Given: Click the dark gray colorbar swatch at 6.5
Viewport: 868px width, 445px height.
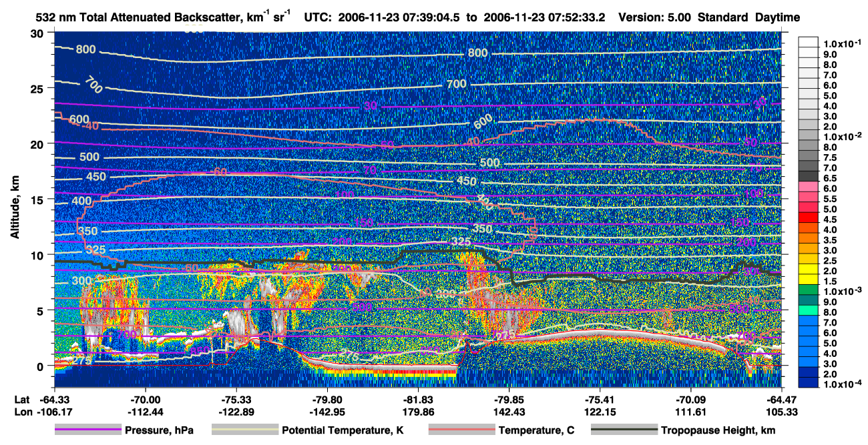Looking at the screenshot, I should tap(810, 176).
